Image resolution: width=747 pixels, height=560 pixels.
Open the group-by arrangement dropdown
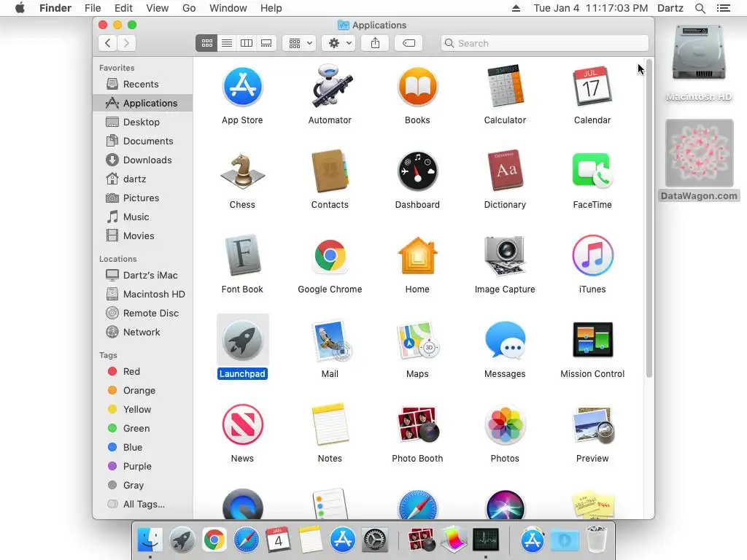click(x=299, y=43)
